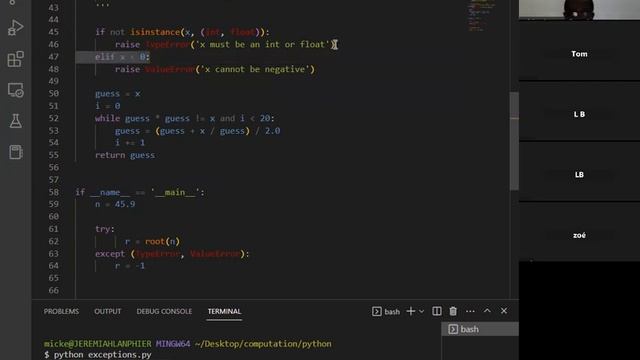Add a new terminal with plus

(411, 311)
